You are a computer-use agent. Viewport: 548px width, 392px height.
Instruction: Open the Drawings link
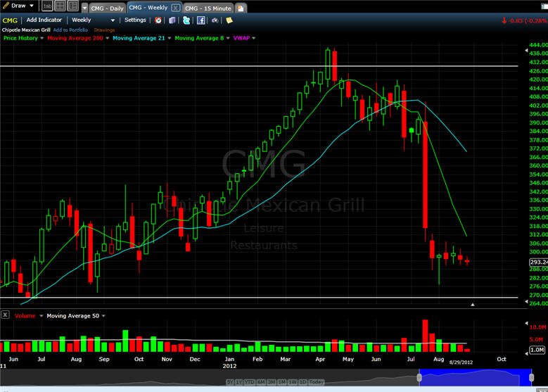click(104, 30)
